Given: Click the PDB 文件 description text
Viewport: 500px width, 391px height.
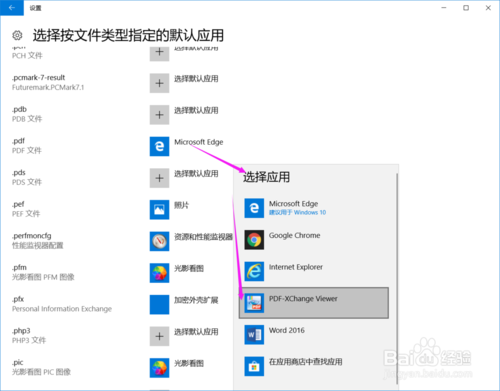Looking at the screenshot, I should [x=27, y=119].
